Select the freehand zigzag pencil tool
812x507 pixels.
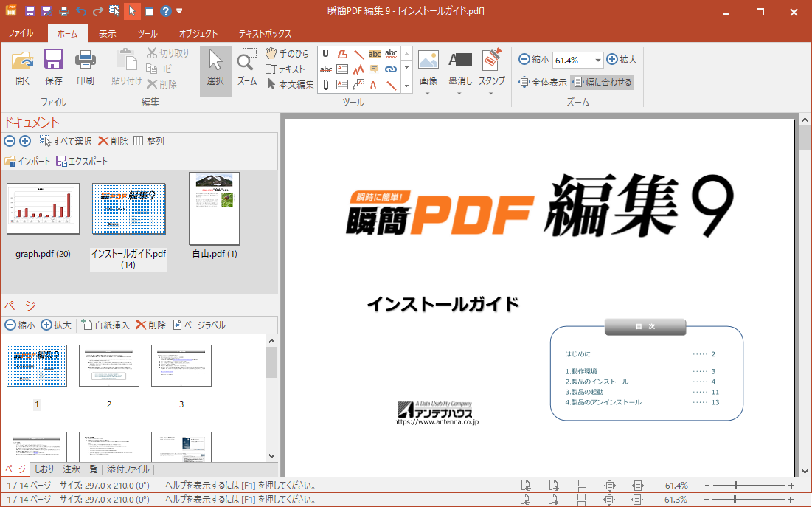pyautogui.click(x=358, y=69)
